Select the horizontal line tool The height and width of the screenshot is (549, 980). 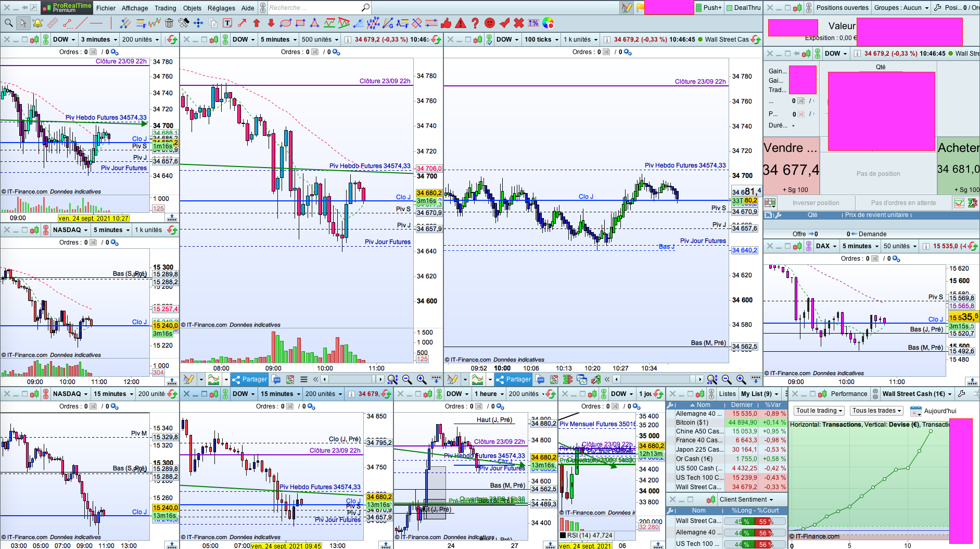click(96, 23)
